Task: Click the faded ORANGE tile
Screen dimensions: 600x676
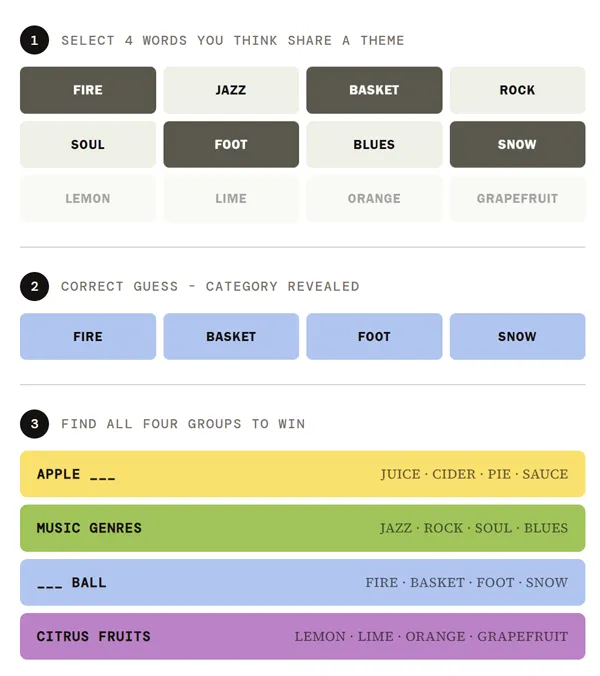Action: point(374,198)
